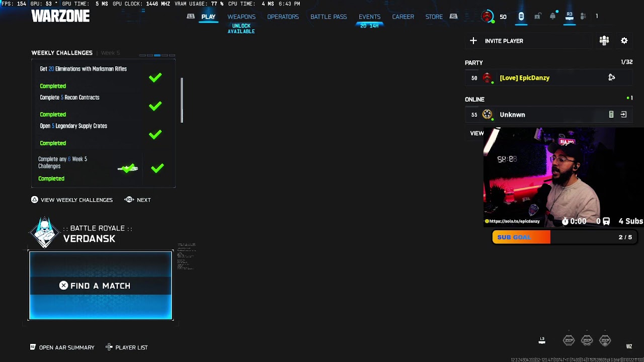
Task: Click the weapon blueprint reward icon
Action: pos(128,168)
